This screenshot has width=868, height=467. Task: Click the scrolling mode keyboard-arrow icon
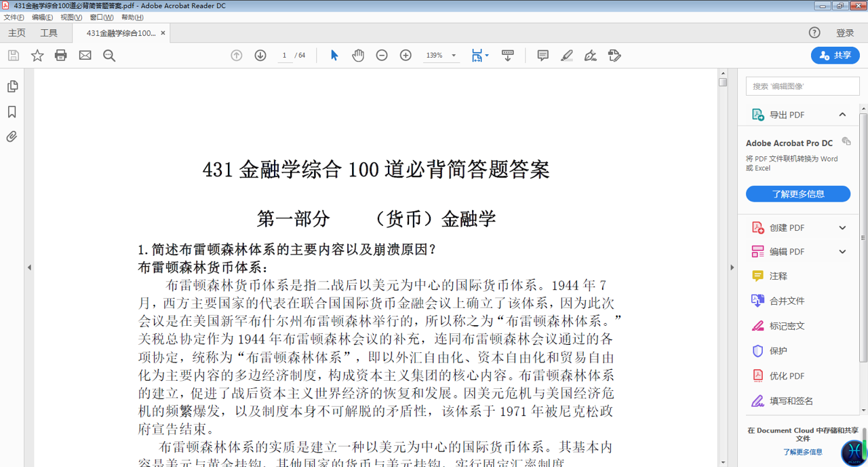507,56
